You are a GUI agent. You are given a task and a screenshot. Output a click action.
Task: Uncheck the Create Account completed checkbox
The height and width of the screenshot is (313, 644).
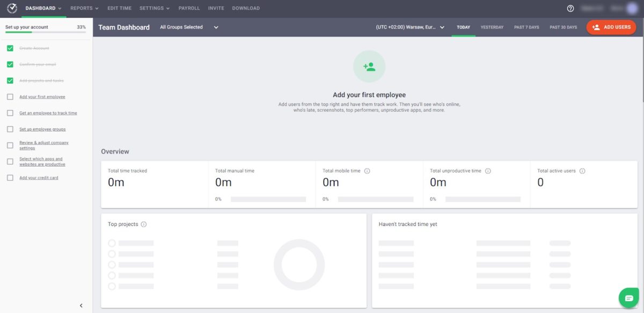(9, 48)
